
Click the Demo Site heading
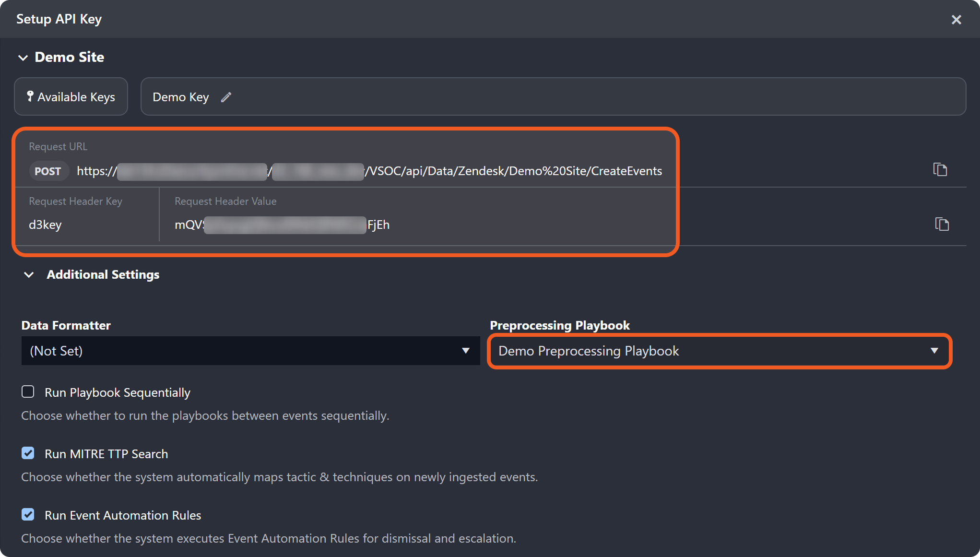point(70,57)
